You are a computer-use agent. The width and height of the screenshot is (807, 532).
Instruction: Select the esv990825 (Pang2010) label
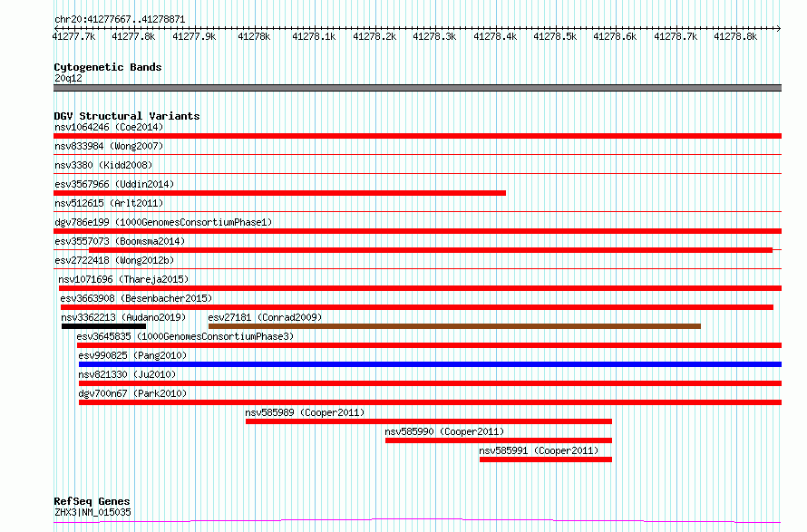[132, 355]
